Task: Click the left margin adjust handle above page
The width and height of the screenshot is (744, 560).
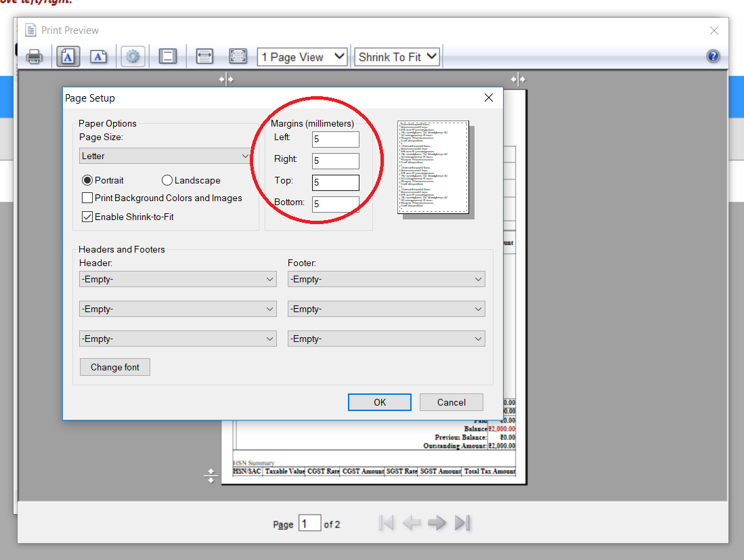Action: [x=226, y=79]
